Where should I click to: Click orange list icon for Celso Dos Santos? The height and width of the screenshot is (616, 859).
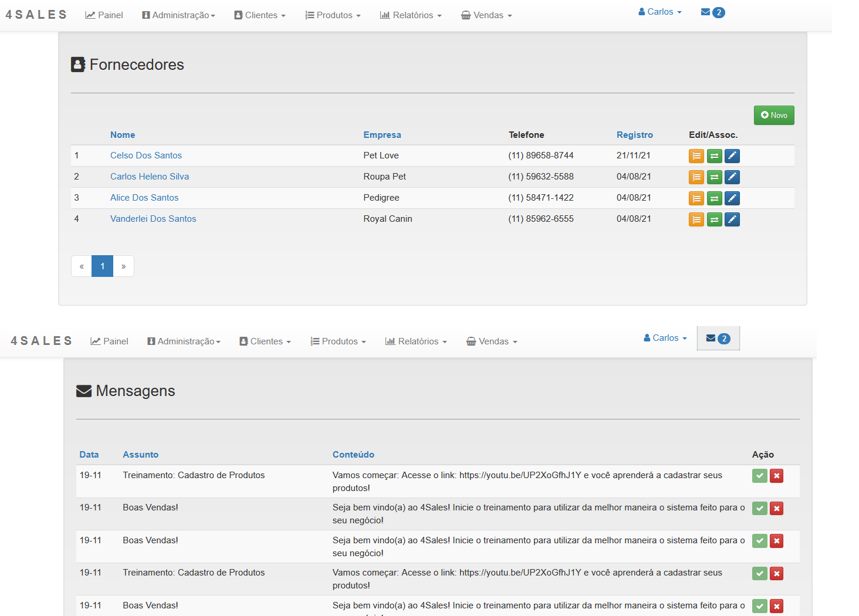tap(696, 156)
